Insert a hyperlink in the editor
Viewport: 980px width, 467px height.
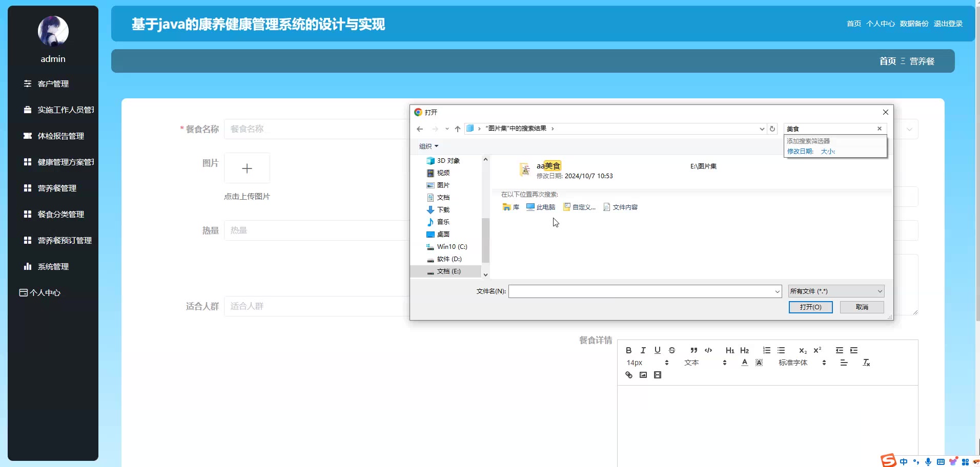629,375
